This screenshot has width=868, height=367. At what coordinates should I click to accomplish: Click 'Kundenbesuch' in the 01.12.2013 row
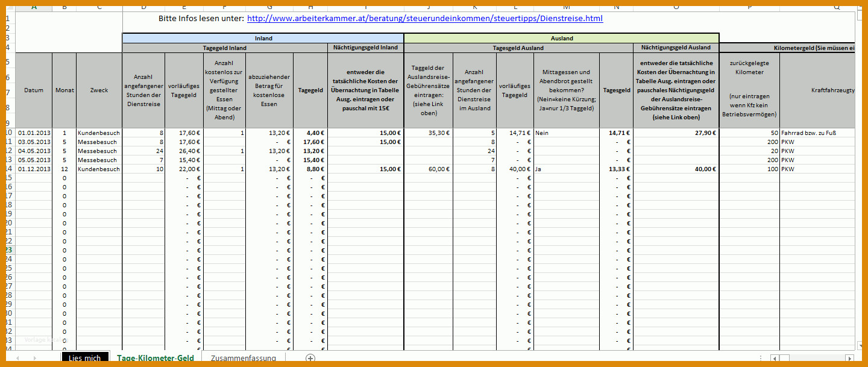pyautogui.click(x=99, y=169)
